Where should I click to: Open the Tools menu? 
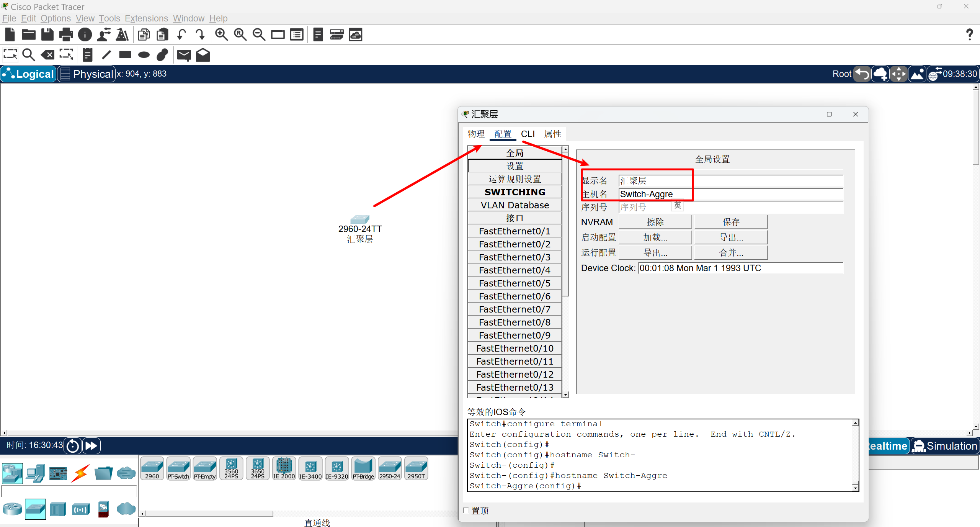click(109, 18)
